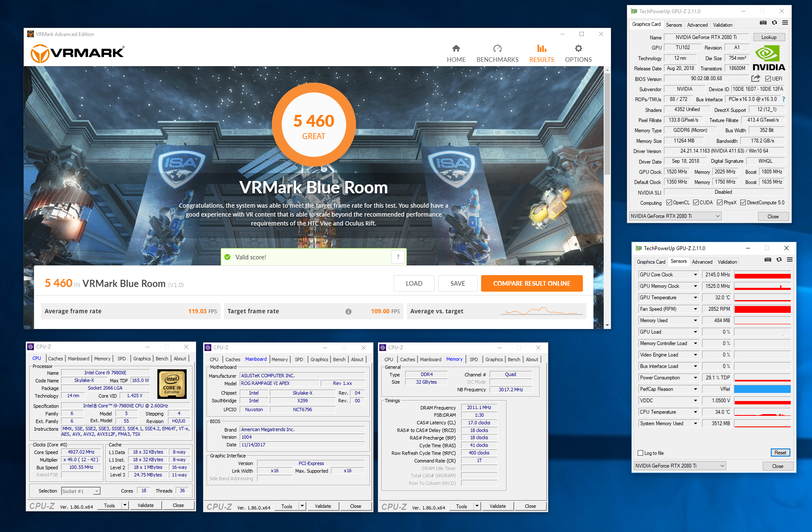This screenshot has height=532, width=812.
Task: Open Graphics tab in CPU-Z CPU window
Action: pyautogui.click(x=142, y=359)
